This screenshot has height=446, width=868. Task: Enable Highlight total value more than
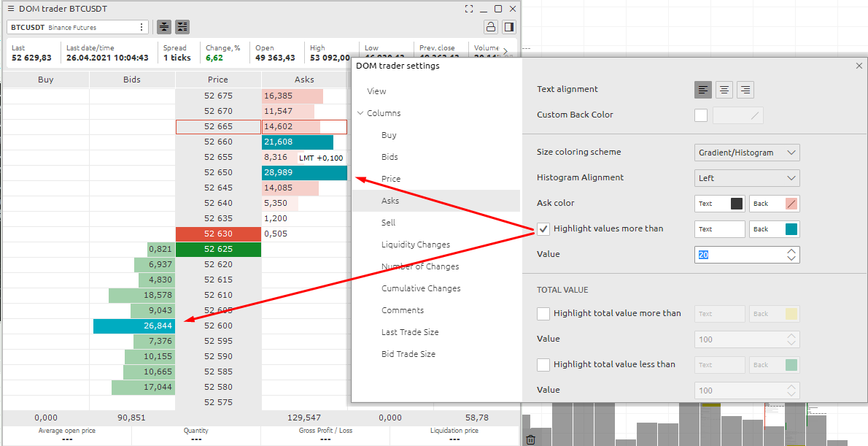click(543, 314)
